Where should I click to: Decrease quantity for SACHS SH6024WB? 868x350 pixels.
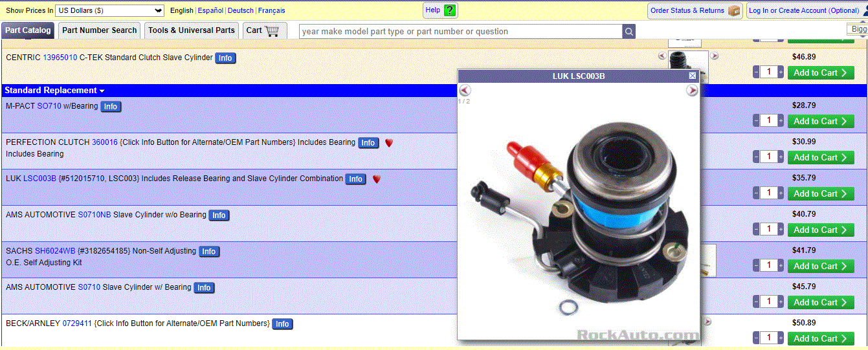pyautogui.click(x=756, y=265)
